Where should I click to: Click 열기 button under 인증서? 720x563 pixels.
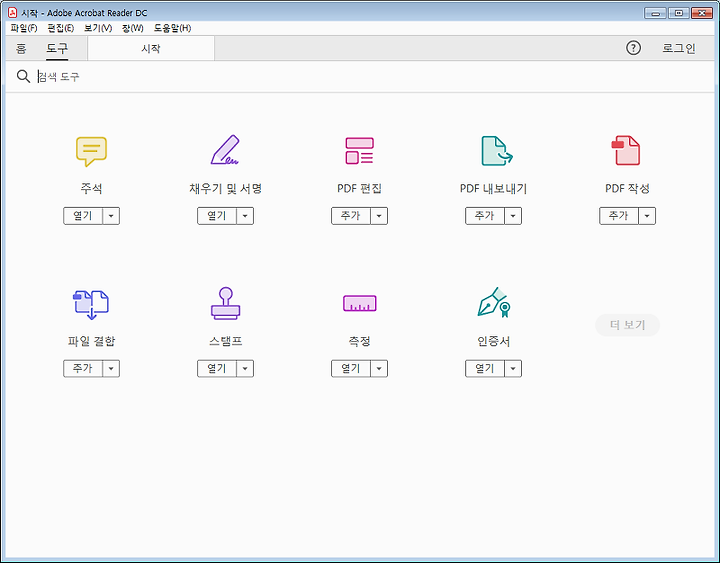tap(485, 368)
